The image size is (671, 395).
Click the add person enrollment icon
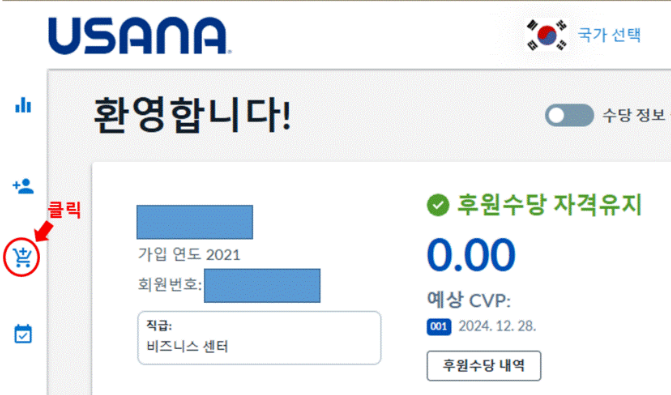(x=23, y=186)
